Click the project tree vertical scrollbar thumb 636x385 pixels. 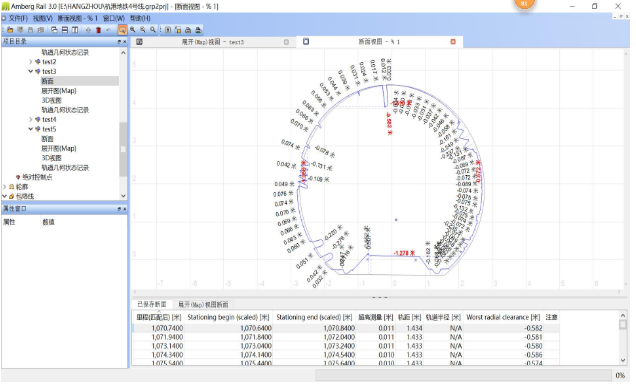123,149
